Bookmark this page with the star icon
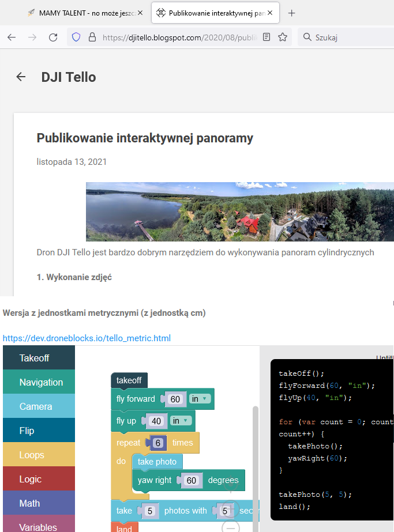This screenshot has height=532, width=394. pyautogui.click(x=283, y=37)
